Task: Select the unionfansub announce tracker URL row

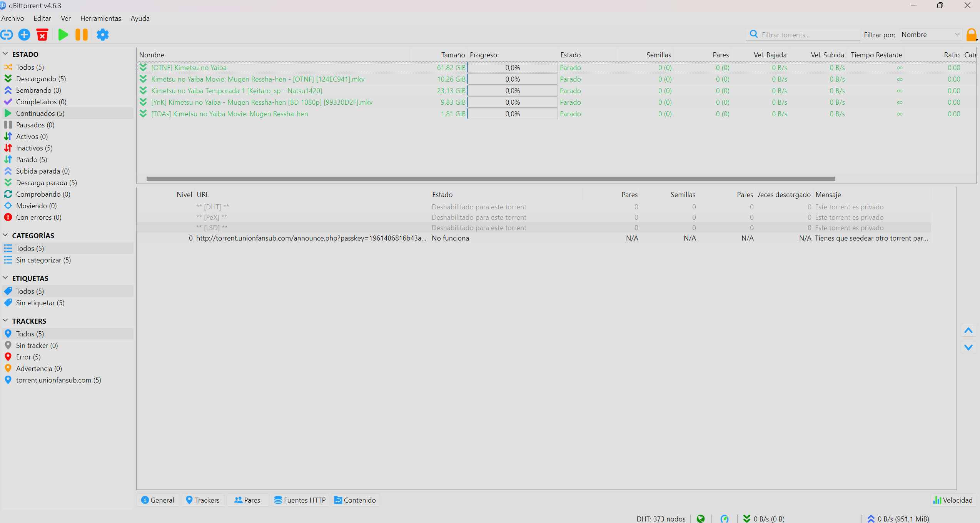Action: tap(534, 238)
